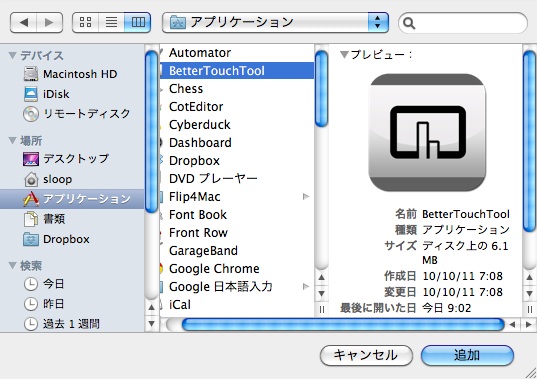Select Flip4Mac folder in the list
537x379 pixels.
click(x=237, y=197)
